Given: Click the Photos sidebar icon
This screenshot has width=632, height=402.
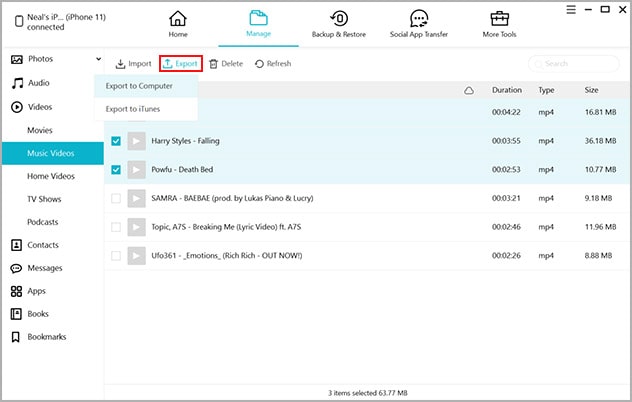Looking at the screenshot, I should [x=17, y=59].
